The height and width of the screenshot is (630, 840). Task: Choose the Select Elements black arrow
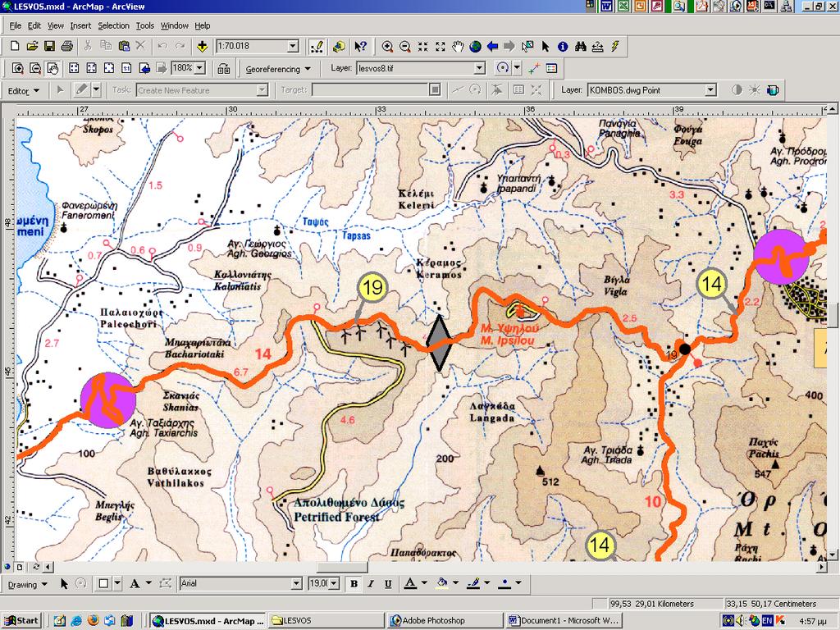point(546,47)
